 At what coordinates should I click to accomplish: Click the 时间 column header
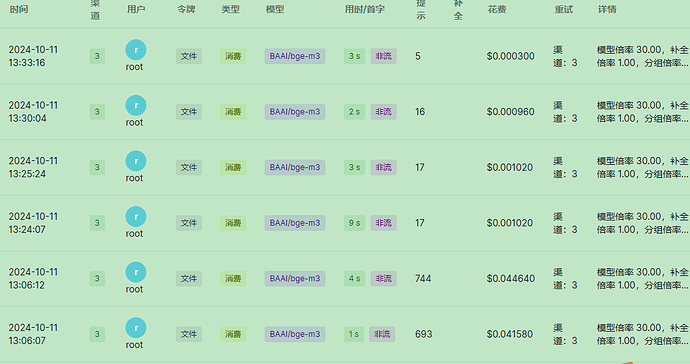point(19,9)
